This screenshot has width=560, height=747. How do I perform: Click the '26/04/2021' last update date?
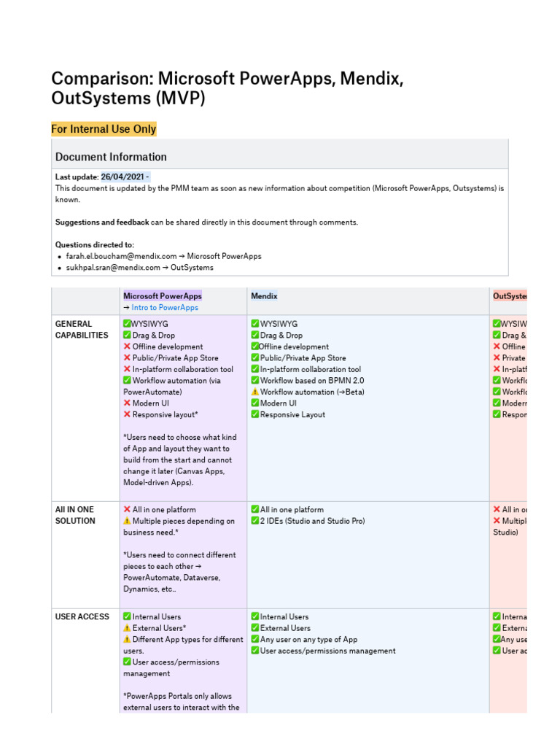click(122, 177)
